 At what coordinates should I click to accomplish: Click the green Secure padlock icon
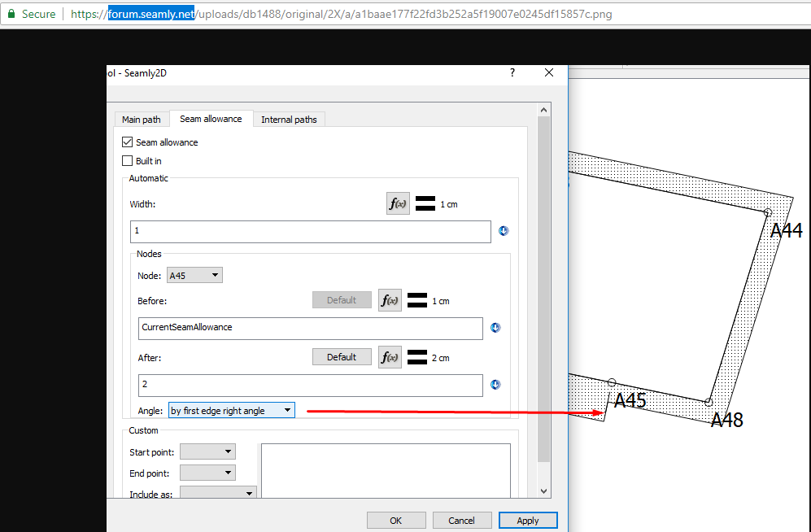click(11, 14)
